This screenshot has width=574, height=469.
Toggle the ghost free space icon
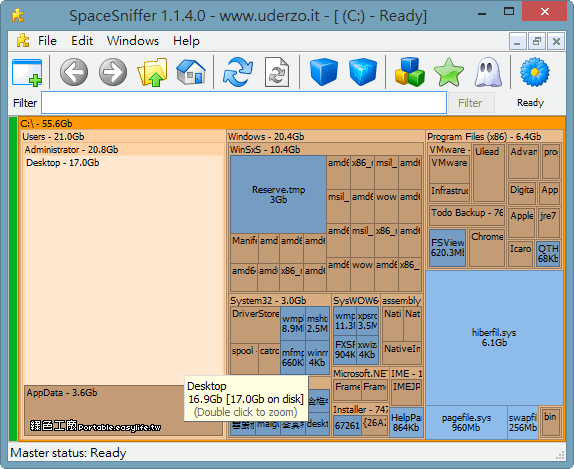pyautogui.click(x=488, y=72)
